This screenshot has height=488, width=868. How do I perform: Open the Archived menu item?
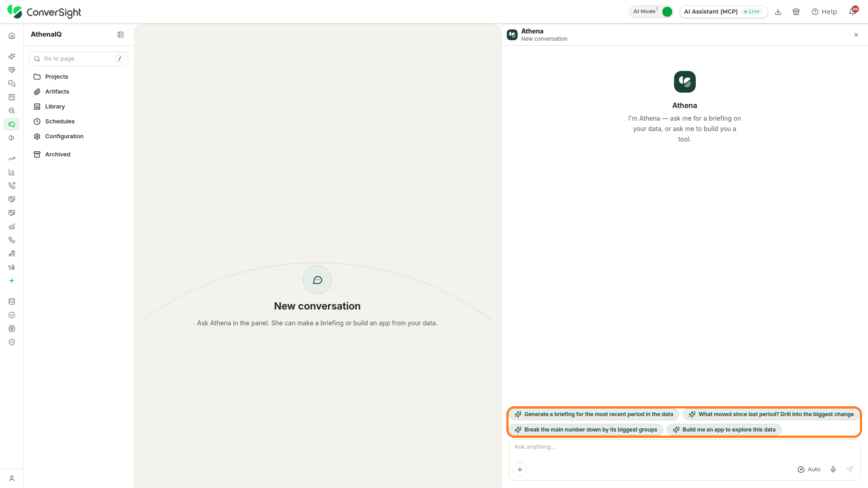tap(79, 155)
